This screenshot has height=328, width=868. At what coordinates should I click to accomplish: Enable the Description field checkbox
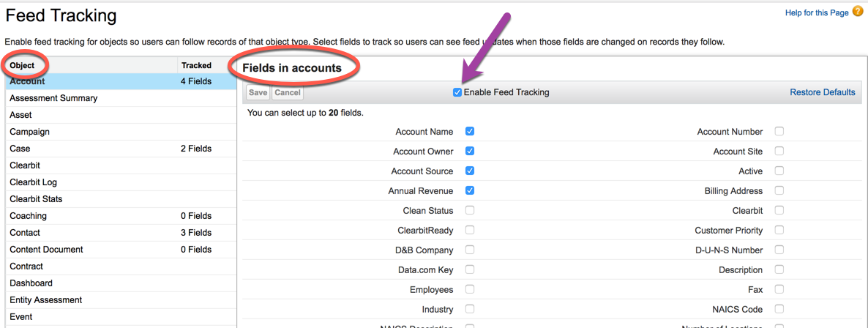click(779, 270)
